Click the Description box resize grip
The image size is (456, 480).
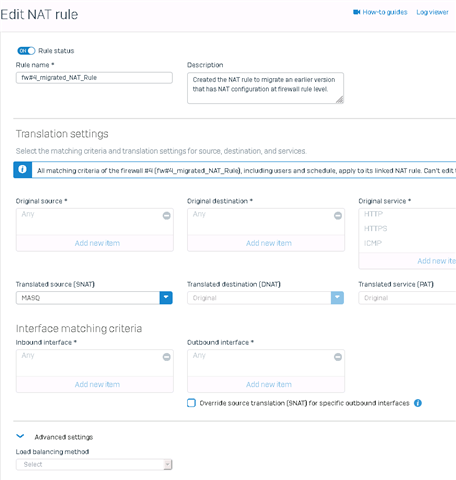tap(340, 100)
